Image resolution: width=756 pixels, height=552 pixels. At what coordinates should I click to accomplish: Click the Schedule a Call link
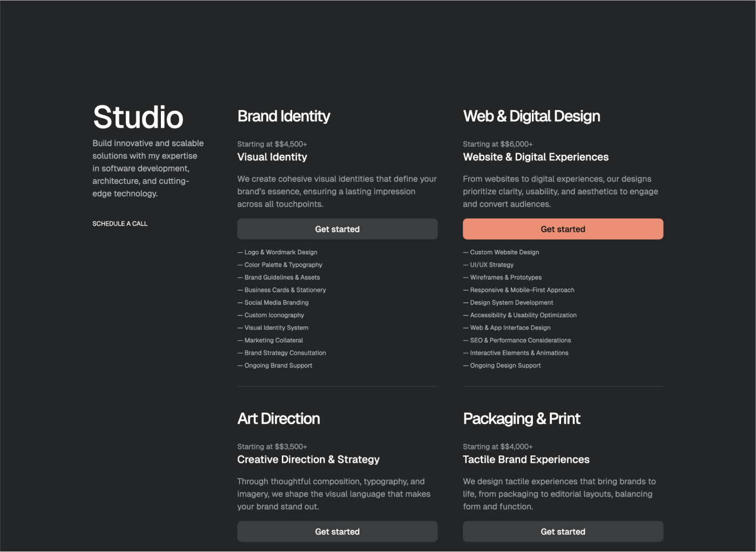coord(120,223)
